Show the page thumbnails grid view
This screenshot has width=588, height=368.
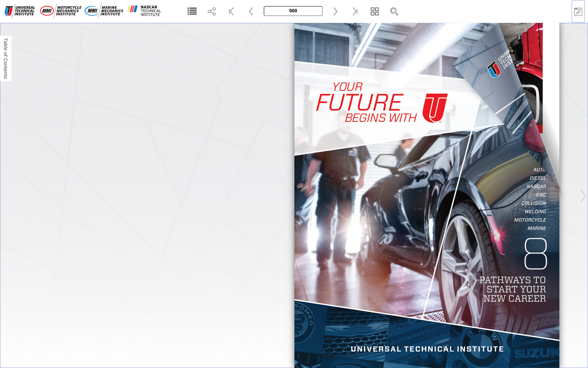[375, 12]
